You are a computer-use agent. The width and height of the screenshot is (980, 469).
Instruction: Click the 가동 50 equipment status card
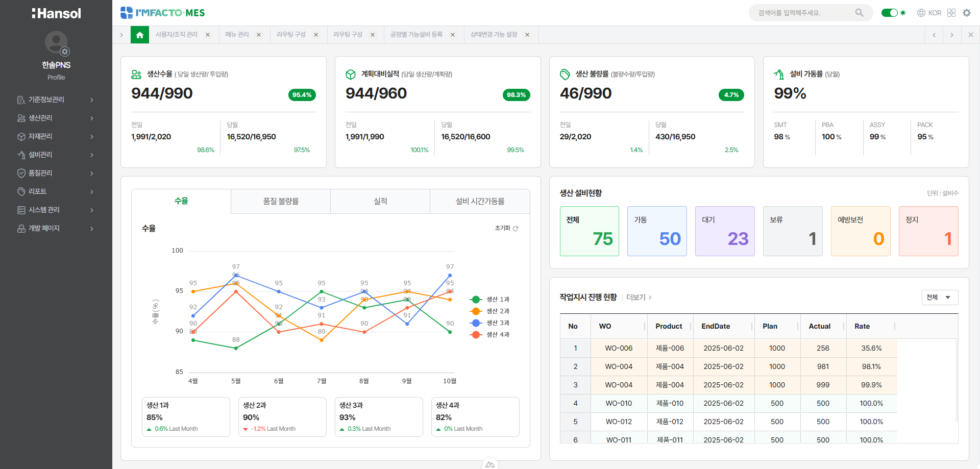(x=657, y=231)
